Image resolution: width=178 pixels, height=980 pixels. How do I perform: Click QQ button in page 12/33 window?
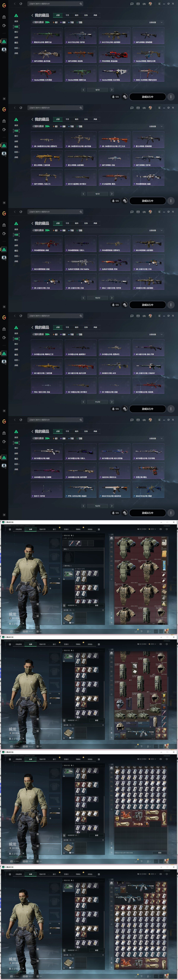[116, 513]
